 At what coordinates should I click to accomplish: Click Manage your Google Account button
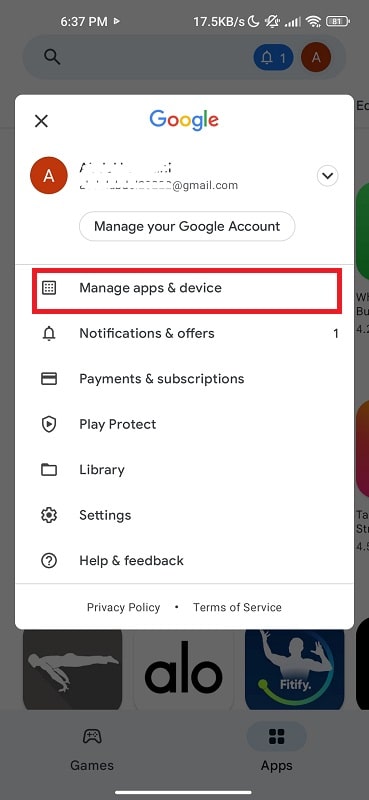(x=187, y=226)
